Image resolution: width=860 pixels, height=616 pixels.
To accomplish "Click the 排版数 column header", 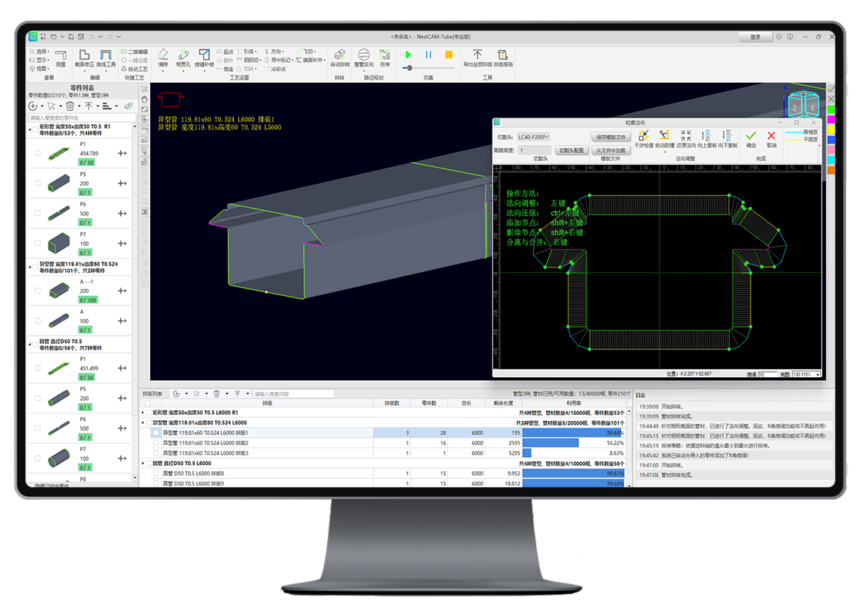I will coord(391,404).
